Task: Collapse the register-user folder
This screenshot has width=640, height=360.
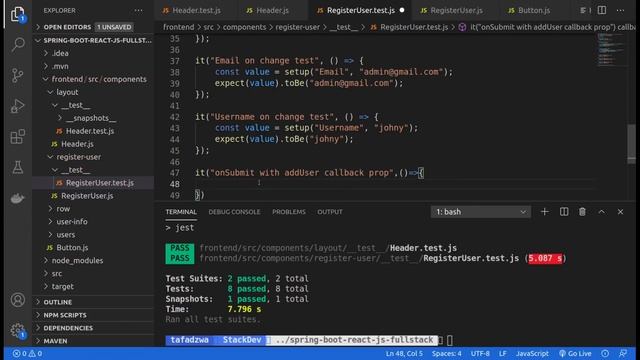Action: (93, 157)
